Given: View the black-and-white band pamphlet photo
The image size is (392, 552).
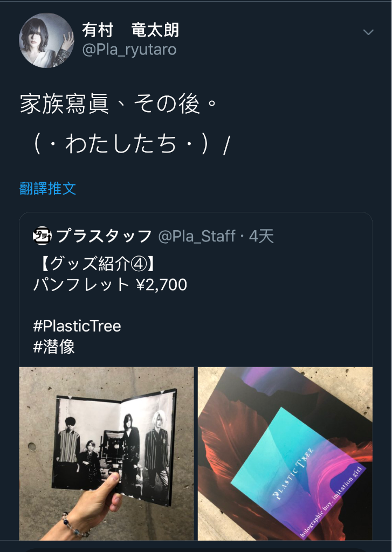Looking at the screenshot, I should [x=106, y=453].
